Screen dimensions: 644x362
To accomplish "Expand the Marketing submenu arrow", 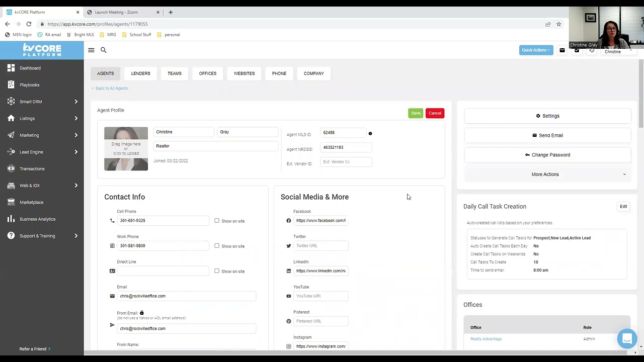I will [x=76, y=135].
